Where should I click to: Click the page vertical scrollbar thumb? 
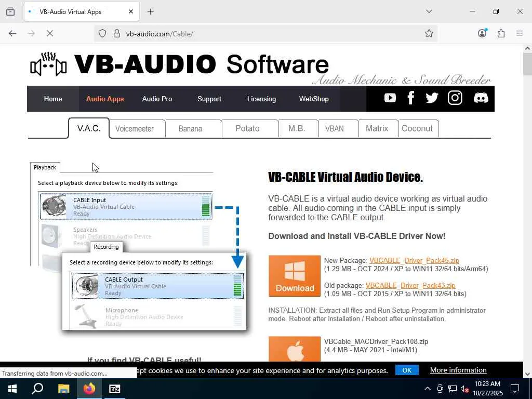[x=527, y=64]
